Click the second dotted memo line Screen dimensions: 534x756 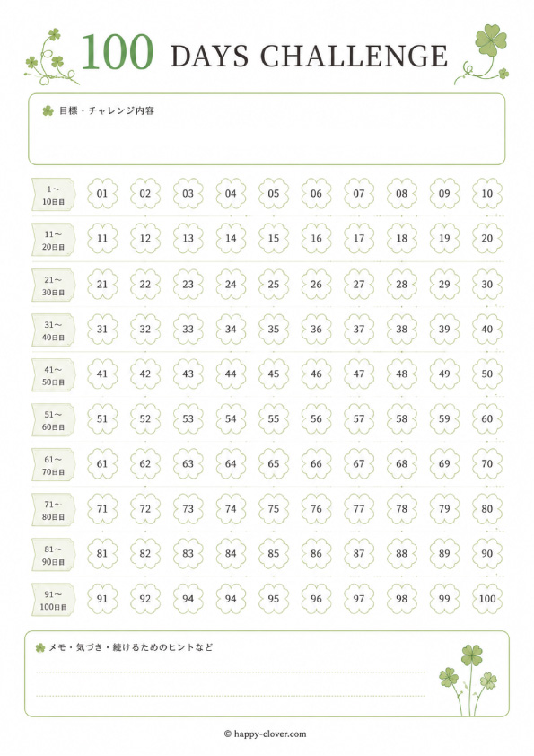[231, 696]
